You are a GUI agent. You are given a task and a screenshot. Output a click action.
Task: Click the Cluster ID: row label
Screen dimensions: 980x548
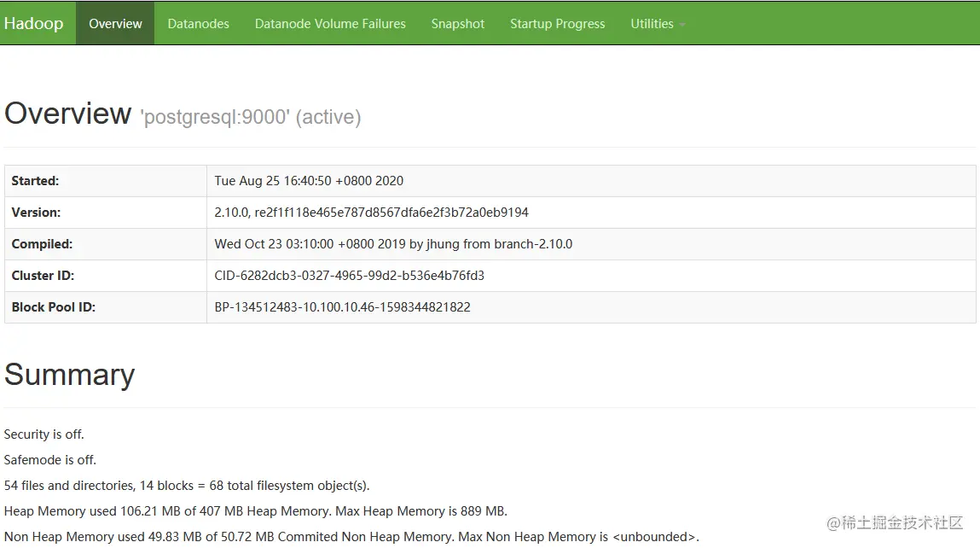43,275
